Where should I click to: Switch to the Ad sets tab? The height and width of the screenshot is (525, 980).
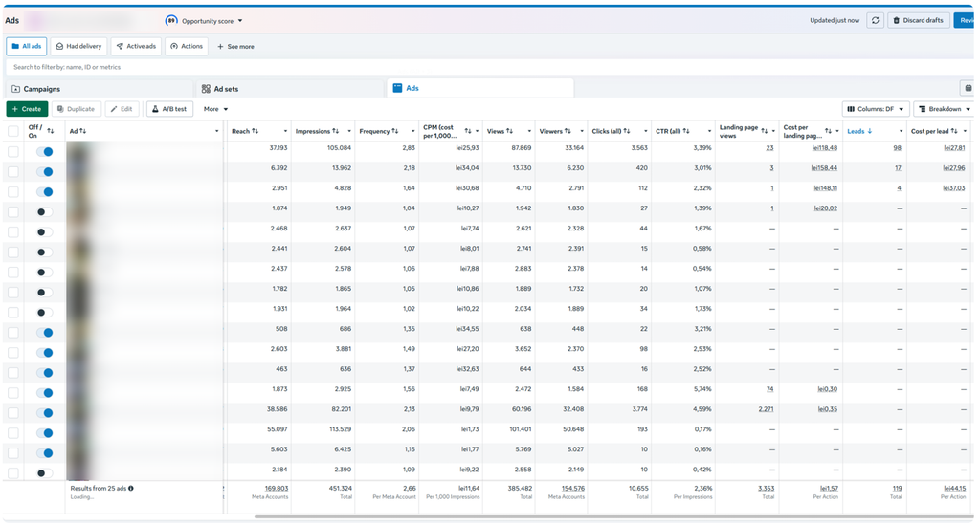290,89
